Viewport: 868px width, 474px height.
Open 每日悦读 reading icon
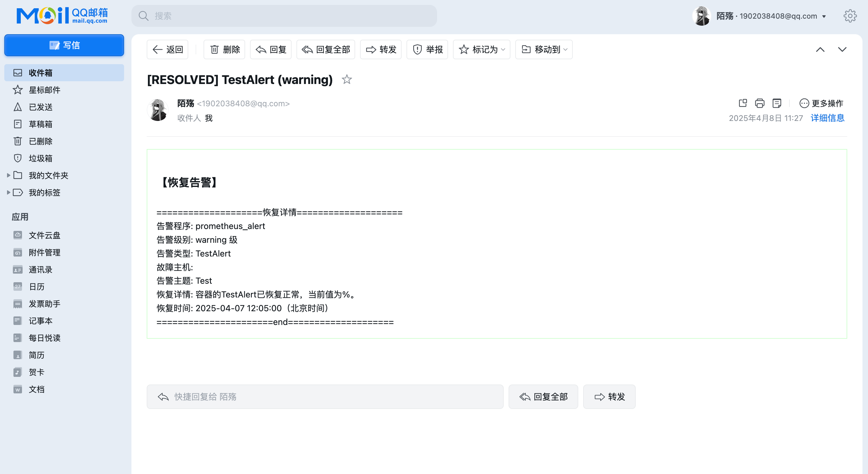tap(17, 338)
